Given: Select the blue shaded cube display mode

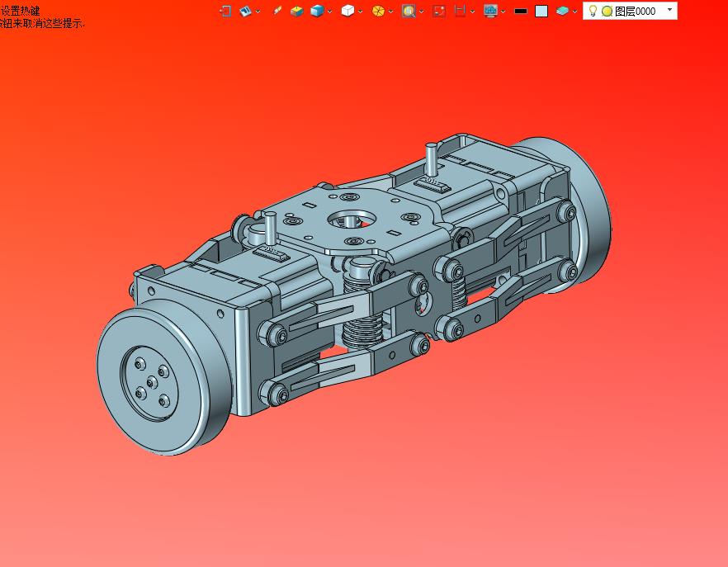Looking at the screenshot, I should tap(317, 11).
